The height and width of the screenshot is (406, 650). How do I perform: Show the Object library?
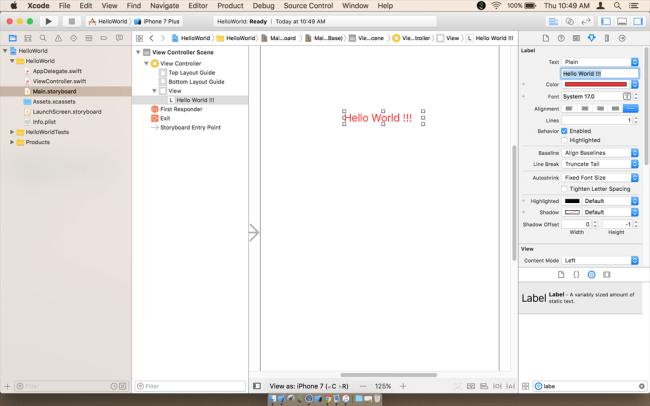592,275
